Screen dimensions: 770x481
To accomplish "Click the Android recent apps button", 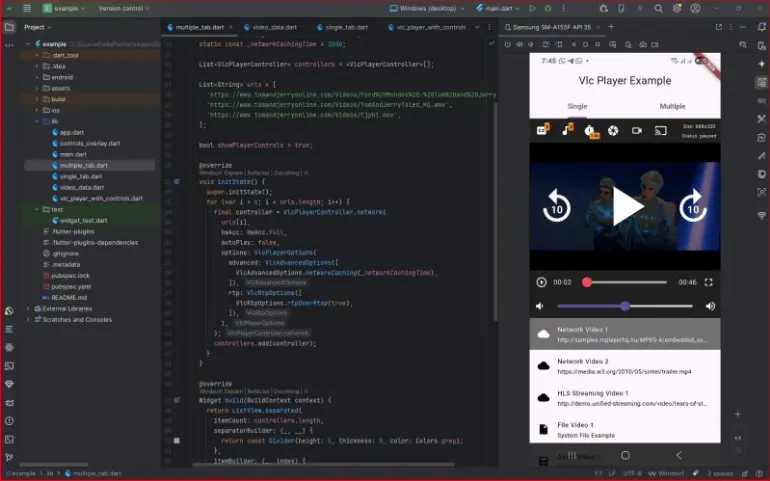I will pos(572,455).
